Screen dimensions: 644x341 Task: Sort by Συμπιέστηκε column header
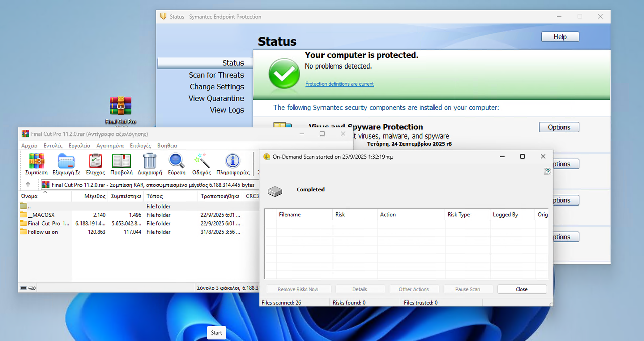pyautogui.click(x=126, y=196)
